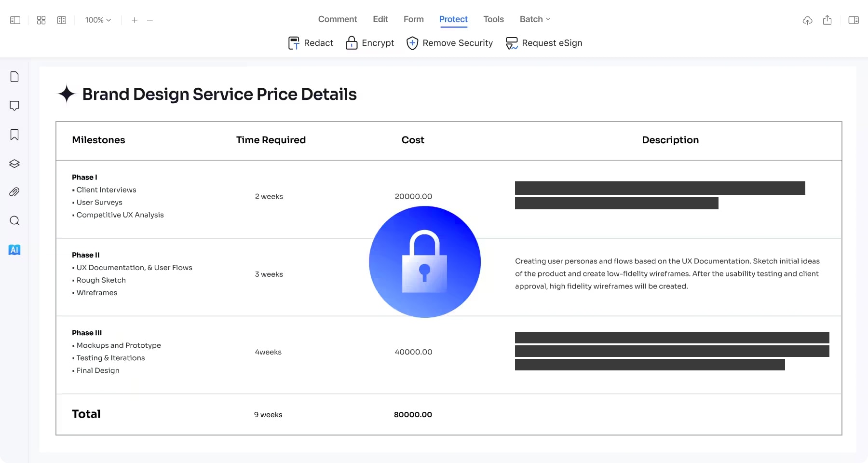
Task: Click 'Mockups and Prototype' bullet text
Action: (119, 345)
